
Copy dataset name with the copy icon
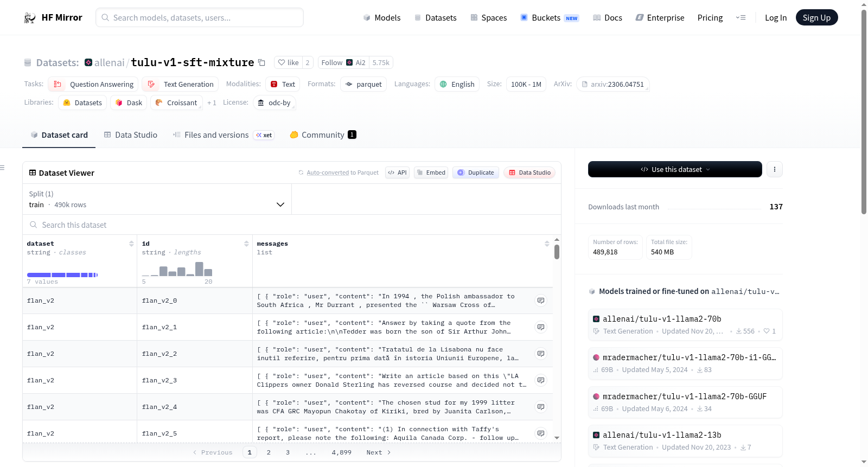click(261, 62)
